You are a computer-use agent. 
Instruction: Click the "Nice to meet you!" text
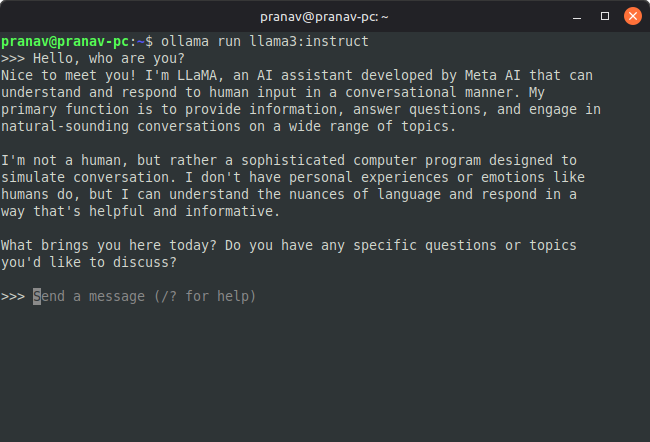pyautogui.click(x=68, y=75)
